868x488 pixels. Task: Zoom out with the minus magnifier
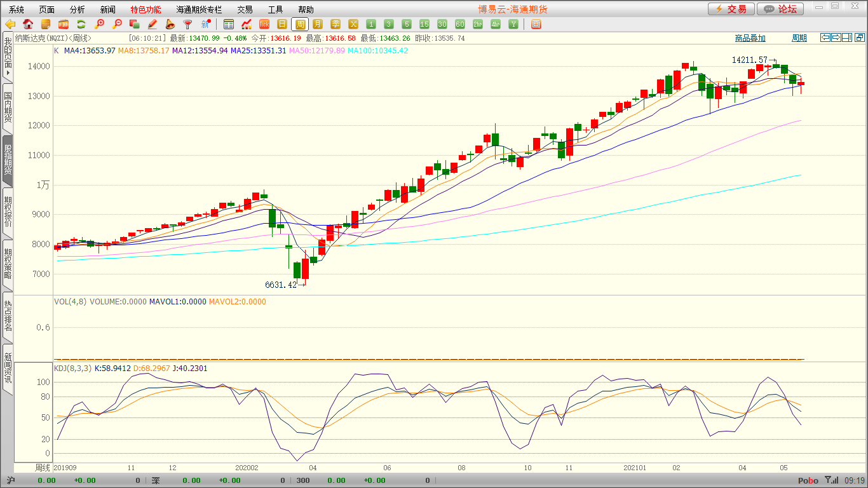[117, 24]
